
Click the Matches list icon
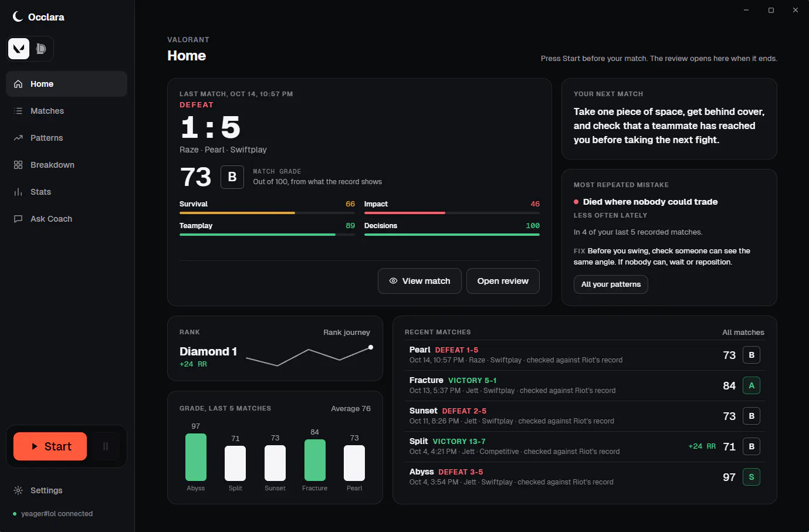(18, 111)
